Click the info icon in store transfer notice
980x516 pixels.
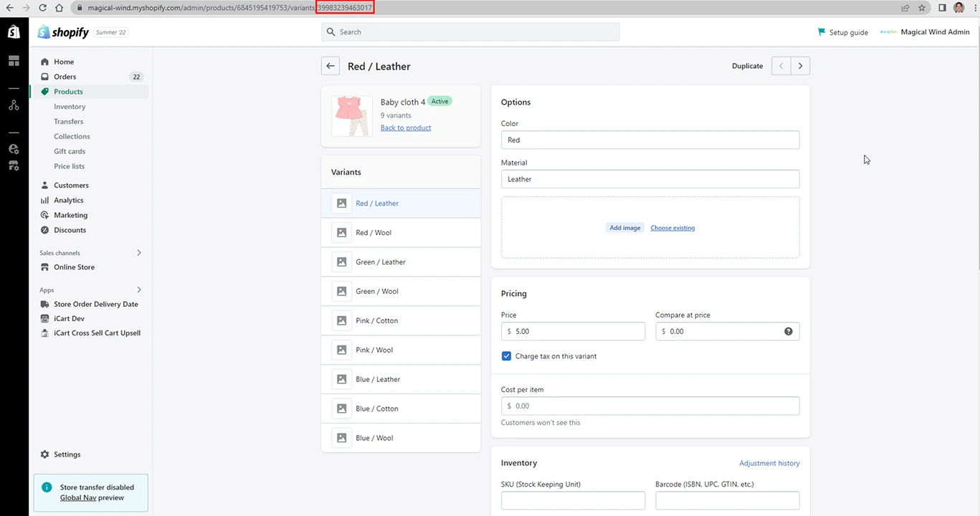pyautogui.click(x=47, y=487)
